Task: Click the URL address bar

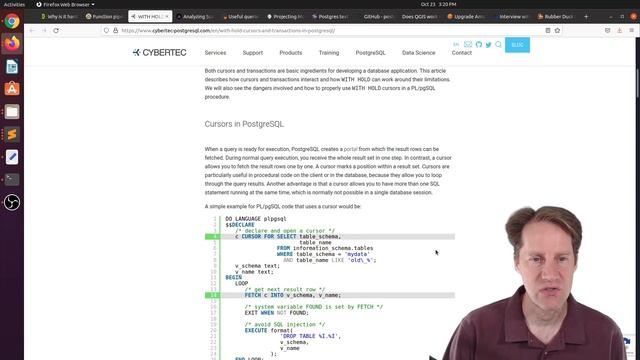Action: 331,31
